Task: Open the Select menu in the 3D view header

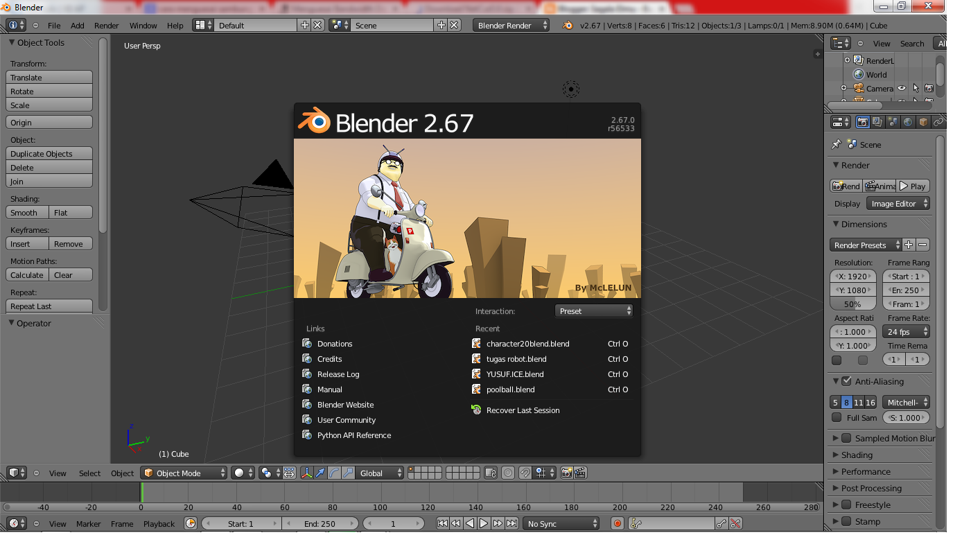Action: (89, 473)
